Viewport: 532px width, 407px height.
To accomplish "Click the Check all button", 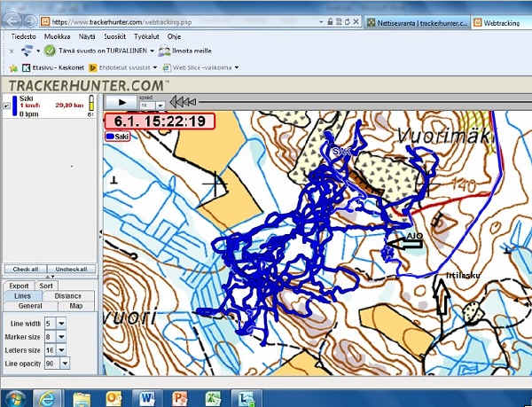I will point(26,269).
